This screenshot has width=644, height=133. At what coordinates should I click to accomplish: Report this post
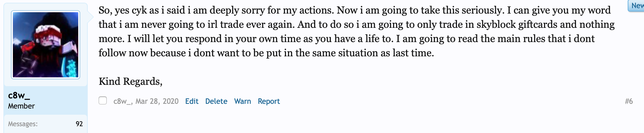coord(269,101)
